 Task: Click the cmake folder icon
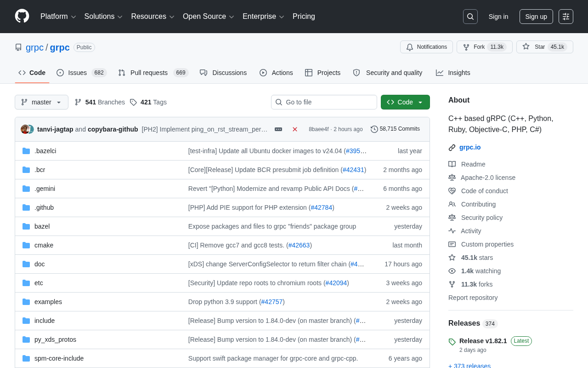[26, 245]
